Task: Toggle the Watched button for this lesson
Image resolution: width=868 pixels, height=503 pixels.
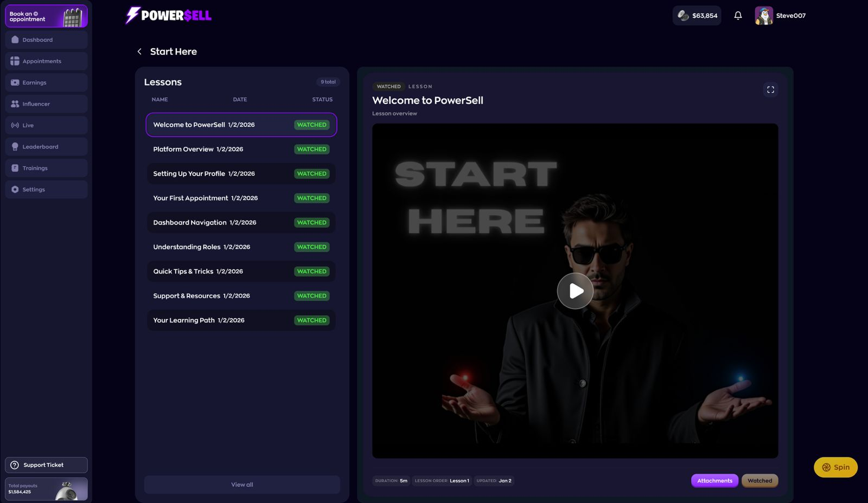Action: point(759,481)
